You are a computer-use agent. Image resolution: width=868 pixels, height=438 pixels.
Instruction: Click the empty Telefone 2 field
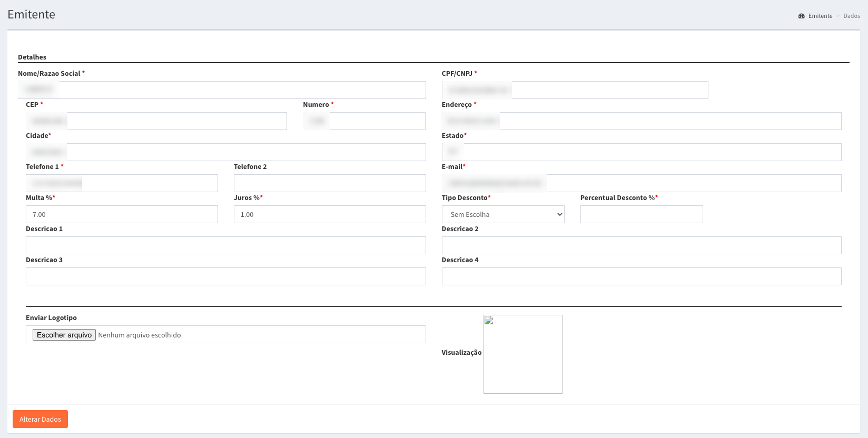click(330, 183)
